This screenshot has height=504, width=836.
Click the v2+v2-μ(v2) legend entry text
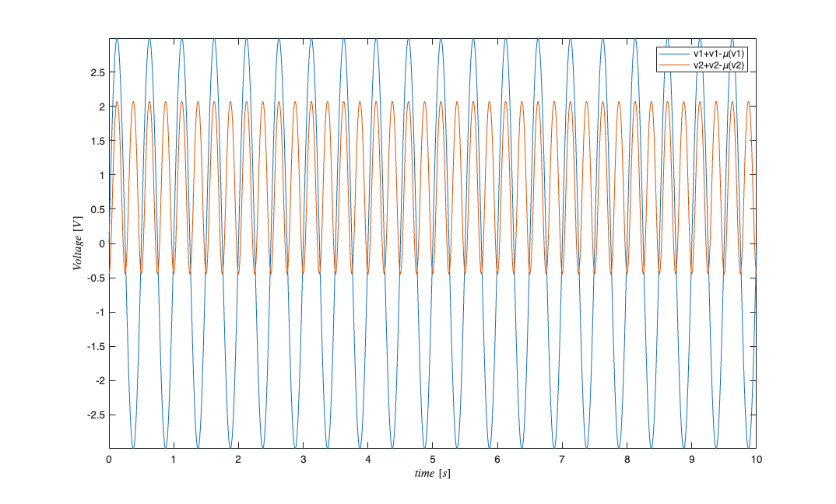[720, 66]
